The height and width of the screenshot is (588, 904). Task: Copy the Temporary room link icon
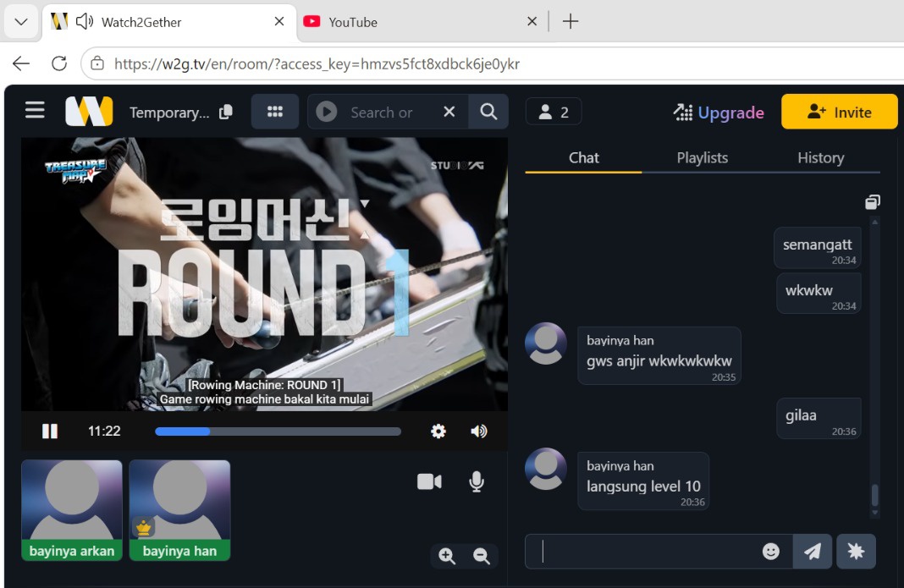226,112
